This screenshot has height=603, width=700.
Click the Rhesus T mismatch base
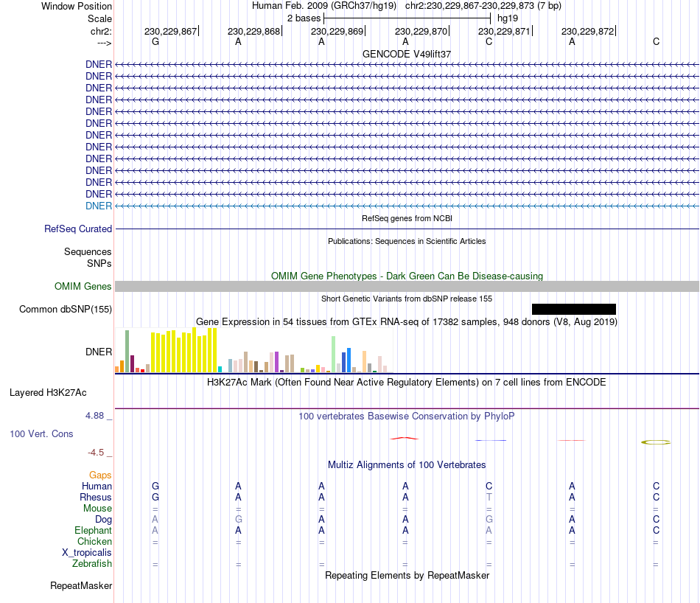pos(489,497)
